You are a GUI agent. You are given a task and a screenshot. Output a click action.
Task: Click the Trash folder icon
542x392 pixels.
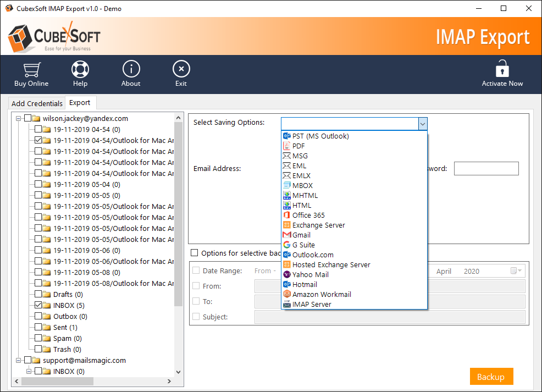pyautogui.click(x=47, y=350)
